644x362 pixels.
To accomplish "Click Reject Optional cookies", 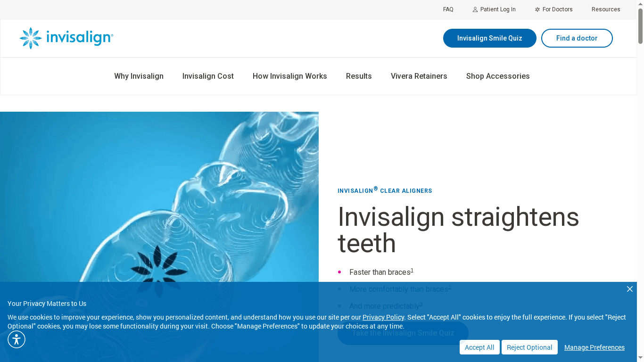I will (529, 347).
